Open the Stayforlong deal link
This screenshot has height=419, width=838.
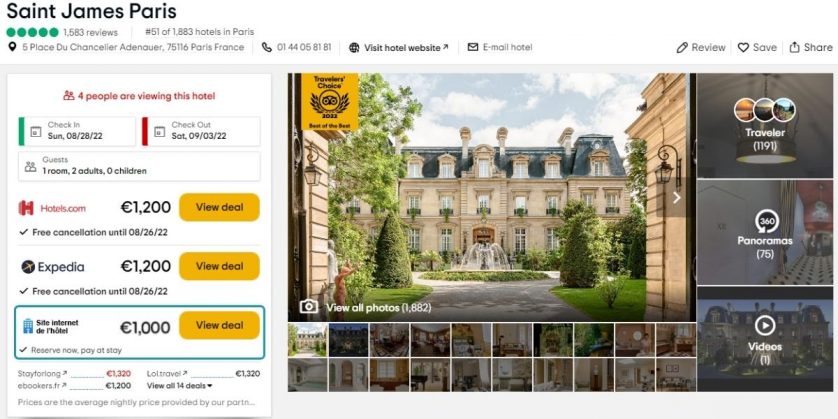(x=42, y=374)
